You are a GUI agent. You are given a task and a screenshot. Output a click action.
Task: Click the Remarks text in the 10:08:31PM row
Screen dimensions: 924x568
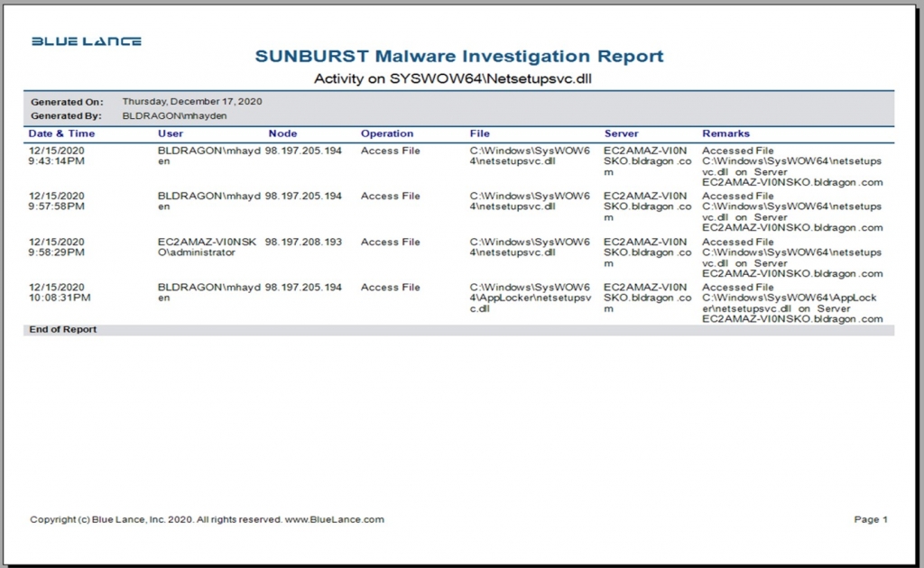(x=792, y=303)
